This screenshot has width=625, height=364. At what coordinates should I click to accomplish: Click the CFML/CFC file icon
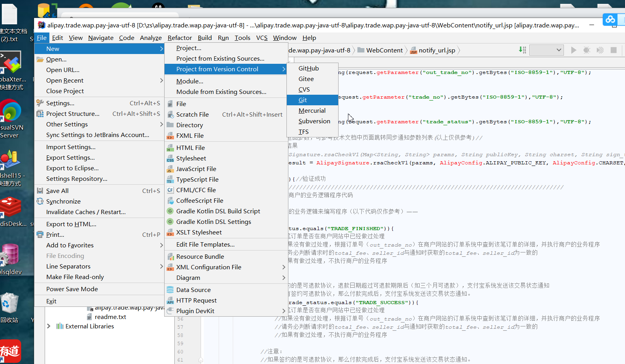pos(170,190)
